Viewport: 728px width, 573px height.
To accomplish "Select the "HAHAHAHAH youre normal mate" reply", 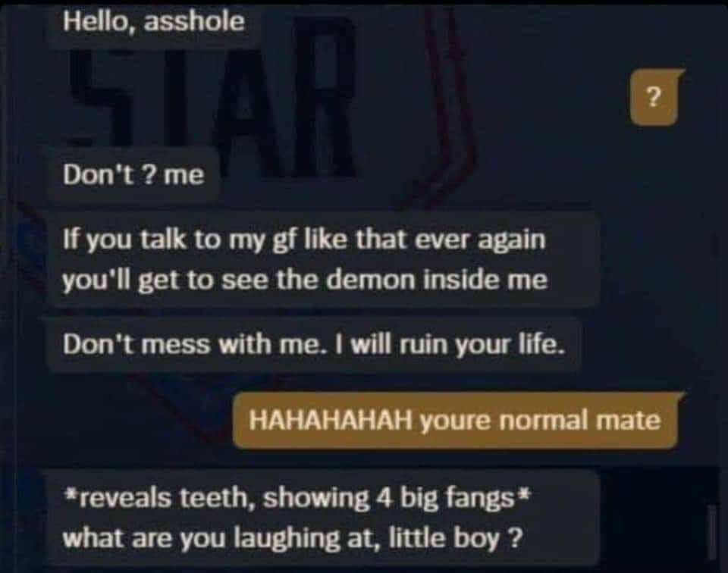I will click(455, 421).
